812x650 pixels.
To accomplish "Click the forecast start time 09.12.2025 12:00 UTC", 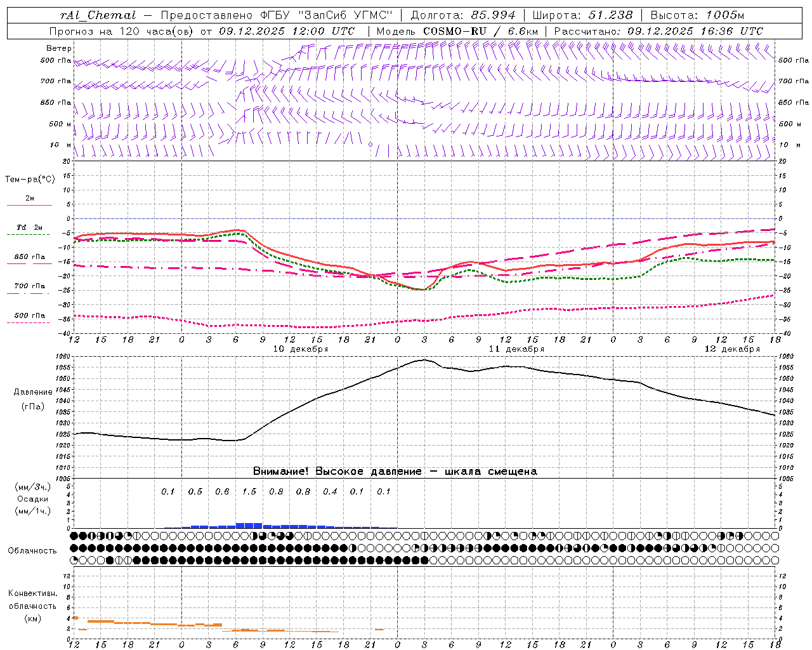I will pos(287,31).
